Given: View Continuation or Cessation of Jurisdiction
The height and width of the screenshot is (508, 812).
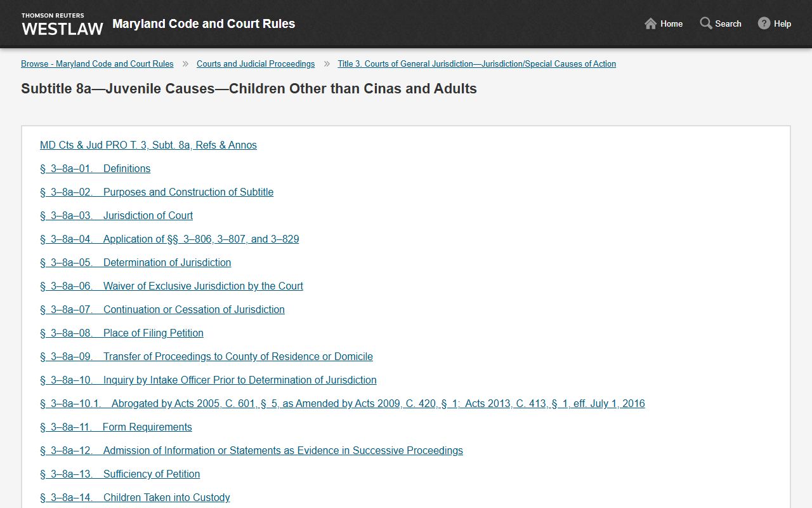Looking at the screenshot, I should (162, 309).
